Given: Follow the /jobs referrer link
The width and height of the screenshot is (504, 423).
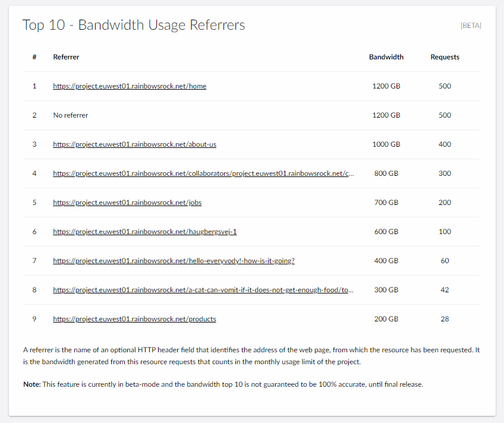Looking at the screenshot, I should (127, 203).
